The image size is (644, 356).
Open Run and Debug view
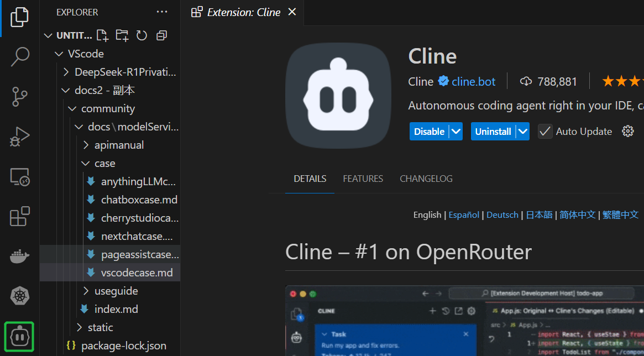pos(20,137)
